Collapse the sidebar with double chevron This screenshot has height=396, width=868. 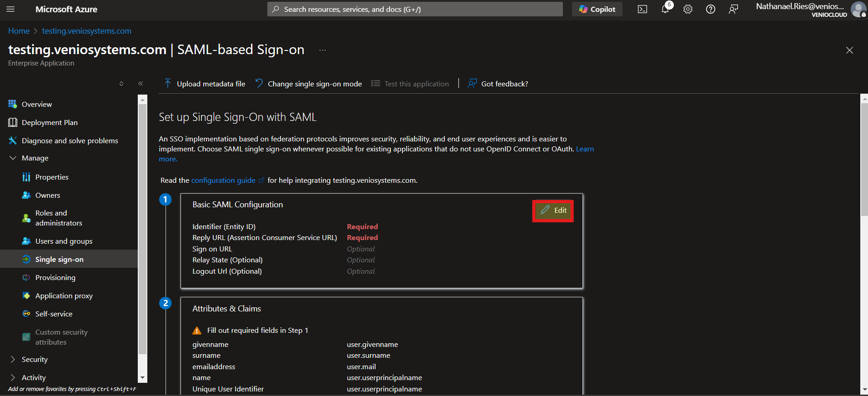(x=140, y=84)
